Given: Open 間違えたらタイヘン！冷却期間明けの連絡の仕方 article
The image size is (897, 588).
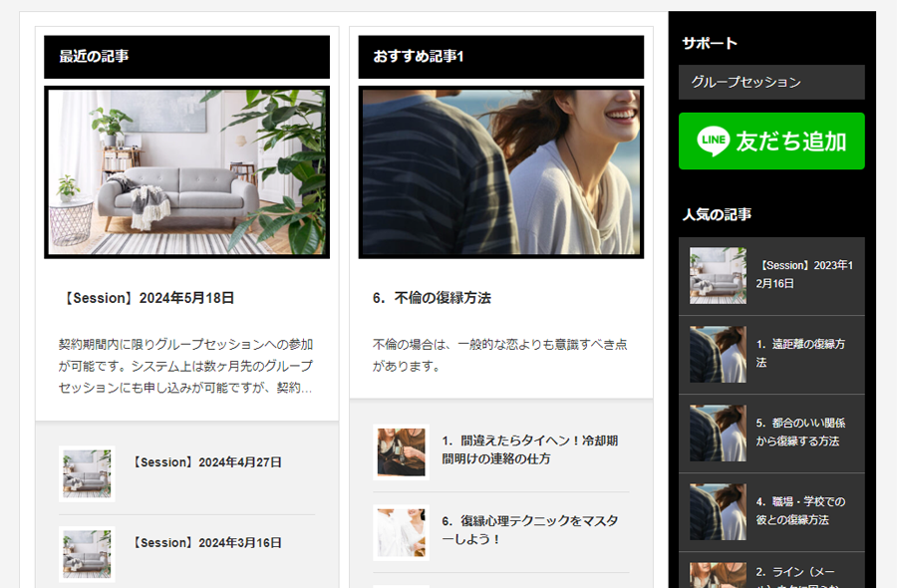Looking at the screenshot, I should pyautogui.click(x=529, y=449).
